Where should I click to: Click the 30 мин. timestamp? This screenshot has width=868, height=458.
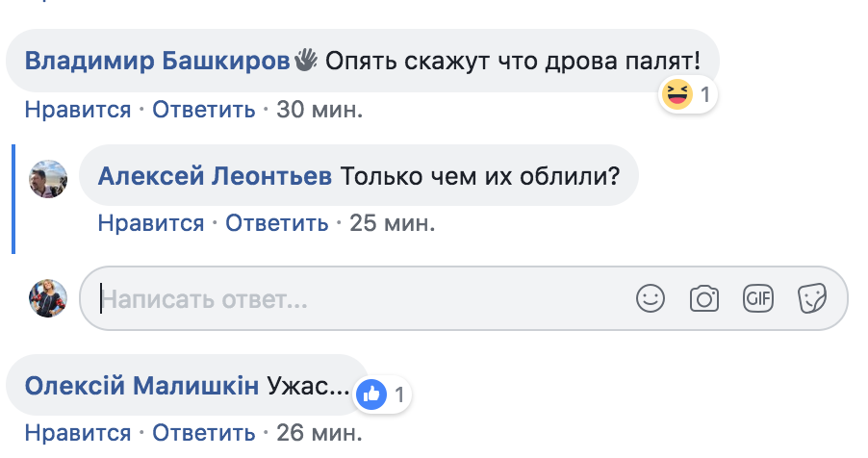(x=319, y=110)
